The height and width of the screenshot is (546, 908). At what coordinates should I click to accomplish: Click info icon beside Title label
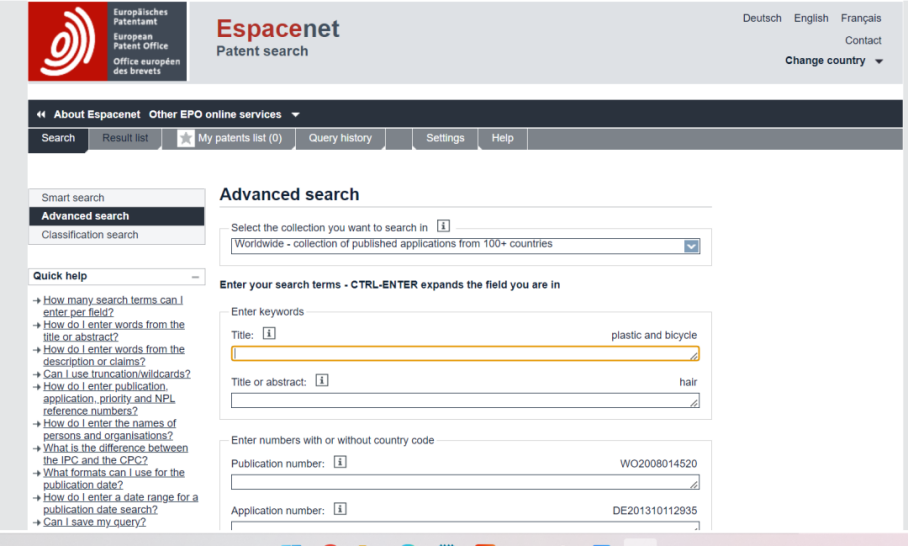pos(269,334)
